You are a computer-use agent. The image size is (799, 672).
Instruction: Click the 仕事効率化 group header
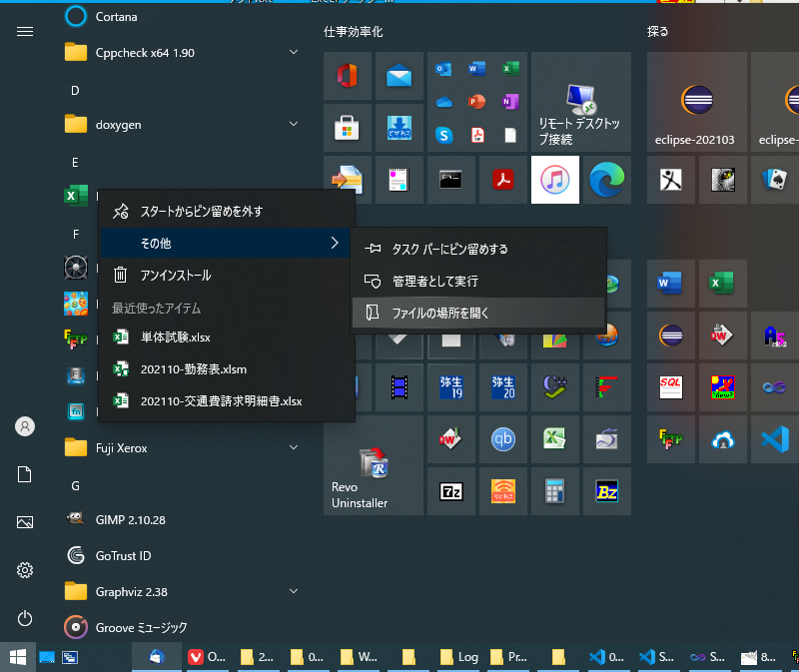tap(354, 32)
